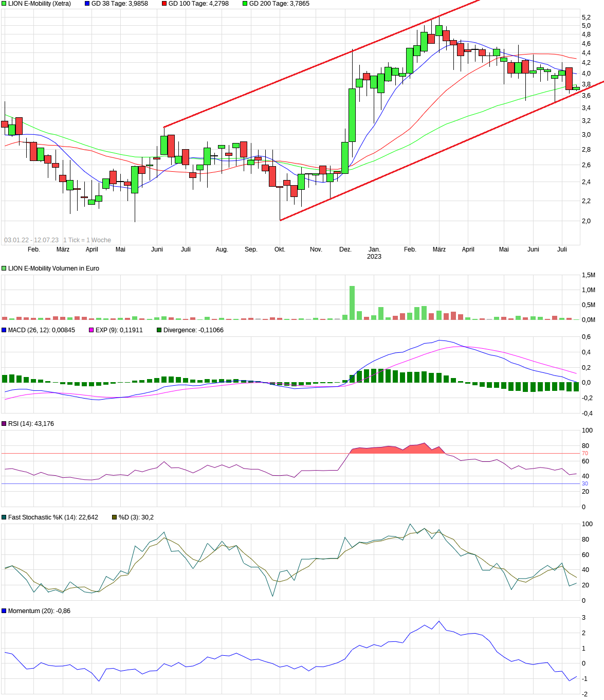
Task: Click the dark green Divergence legend swatch
Action: 159,330
